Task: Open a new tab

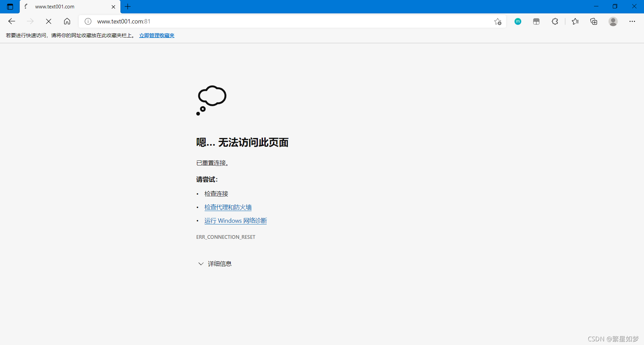Action: pos(127,6)
